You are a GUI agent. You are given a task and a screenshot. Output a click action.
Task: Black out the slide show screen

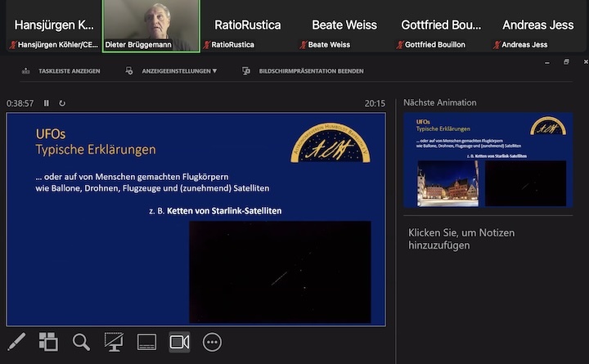(114, 342)
